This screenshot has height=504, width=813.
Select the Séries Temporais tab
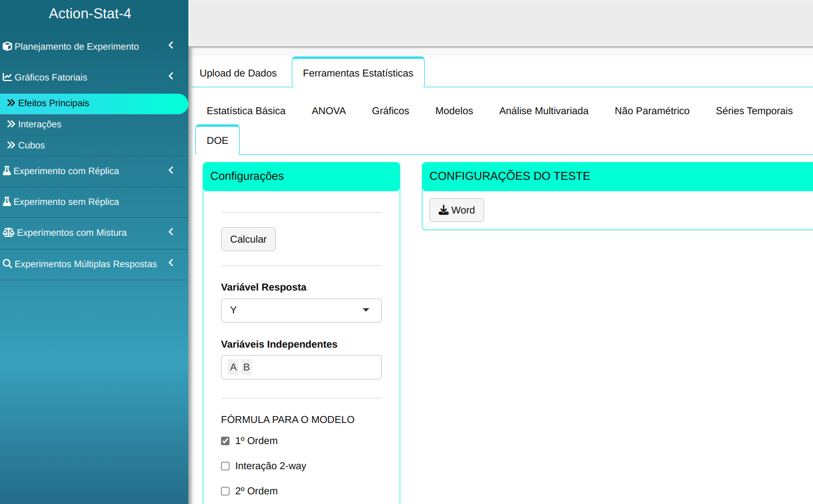coord(754,111)
